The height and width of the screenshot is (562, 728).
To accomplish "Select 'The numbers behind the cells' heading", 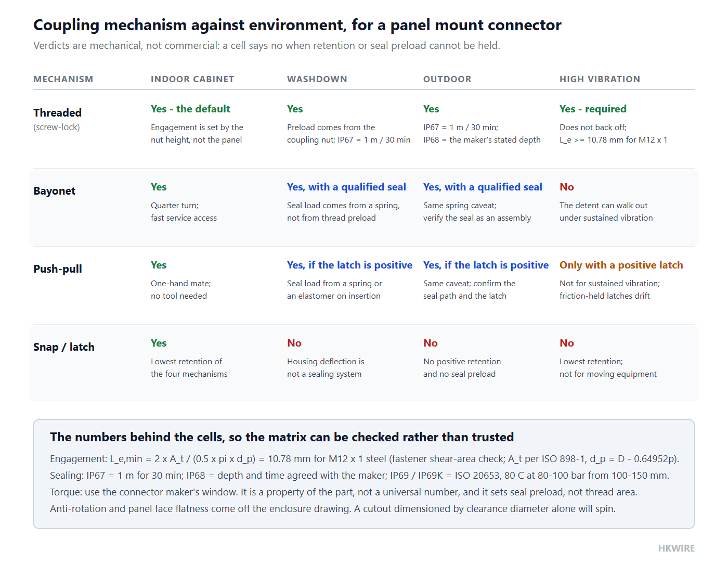I will tap(282, 437).
